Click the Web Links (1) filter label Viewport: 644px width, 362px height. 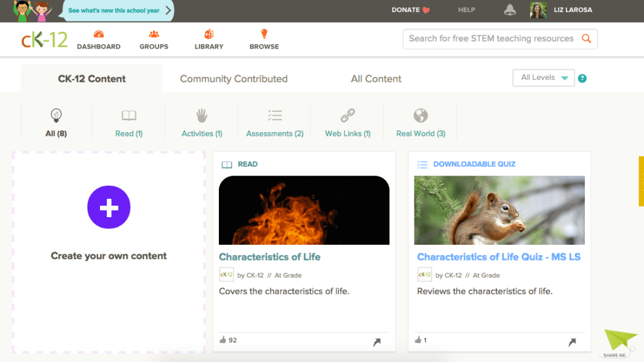coord(348,133)
